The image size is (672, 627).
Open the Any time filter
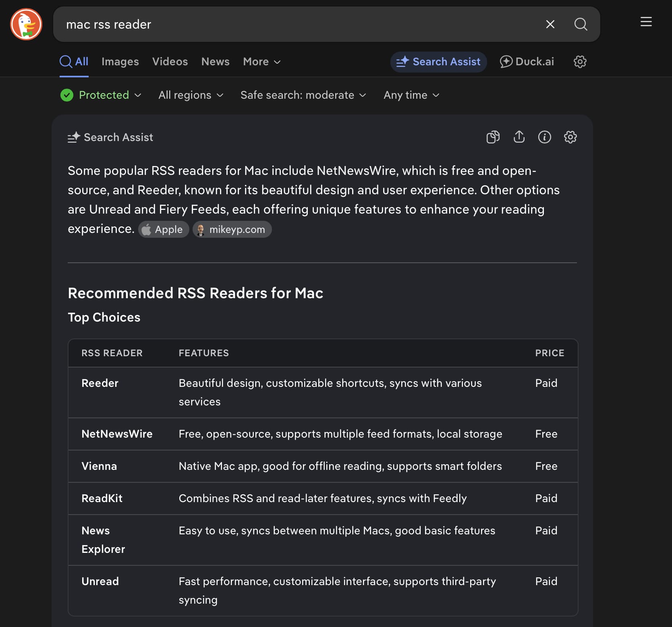coord(411,95)
